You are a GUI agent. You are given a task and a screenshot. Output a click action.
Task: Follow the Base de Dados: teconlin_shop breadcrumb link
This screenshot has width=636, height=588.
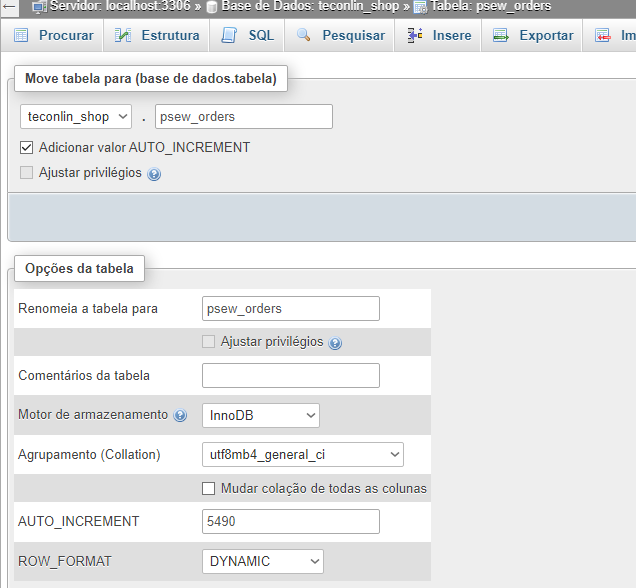click(x=310, y=6)
